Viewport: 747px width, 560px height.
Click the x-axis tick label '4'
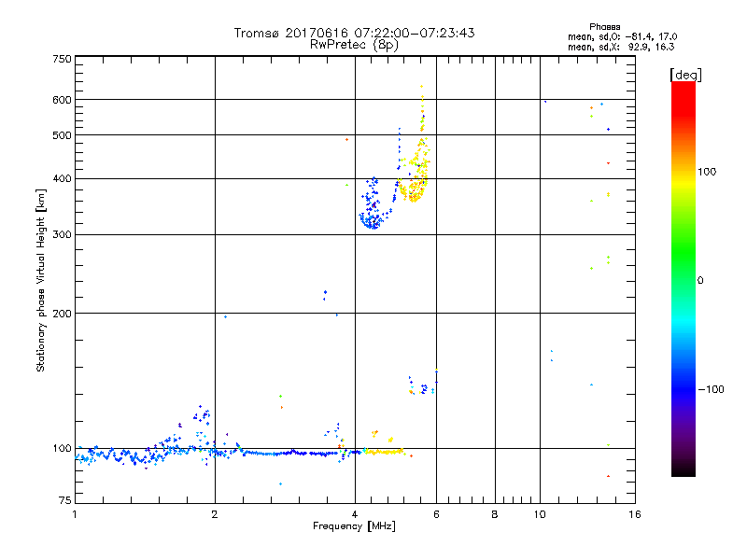click(x=355, y=514)
